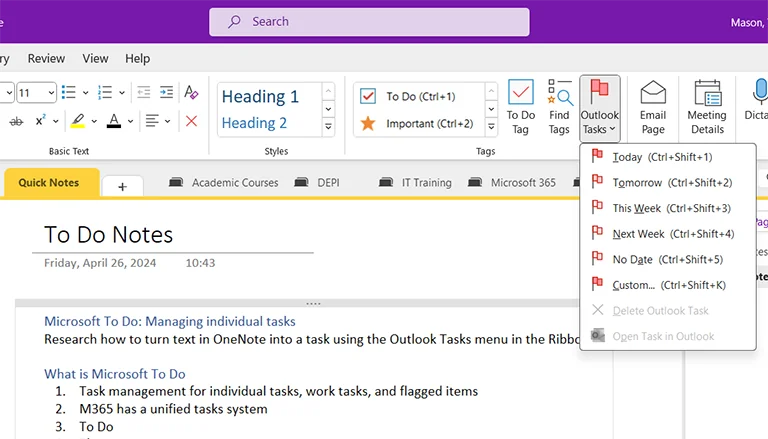Screen dimensions: 768x439
Task: Flag task for Next Week
Action: (x=668, y=234)
